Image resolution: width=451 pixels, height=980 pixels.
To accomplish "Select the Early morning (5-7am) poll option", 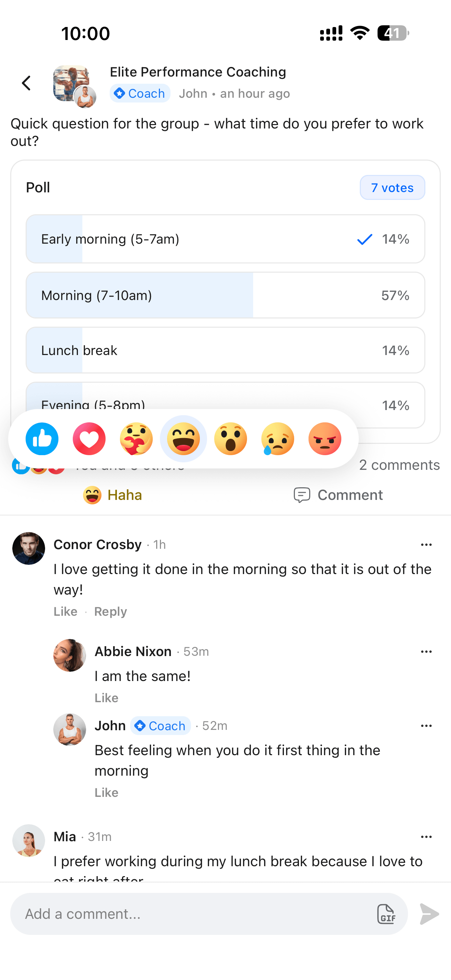I will 225,239.
